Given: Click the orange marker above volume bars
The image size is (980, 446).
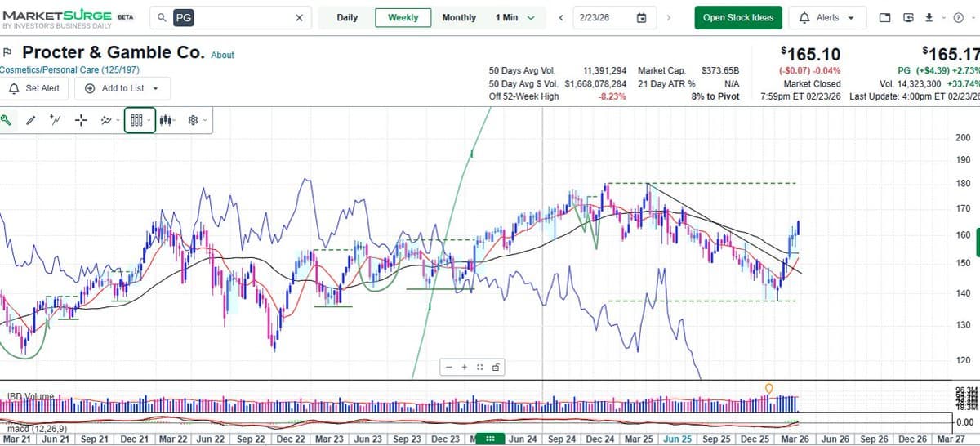Looking at the screenshot, I should 768,389.
